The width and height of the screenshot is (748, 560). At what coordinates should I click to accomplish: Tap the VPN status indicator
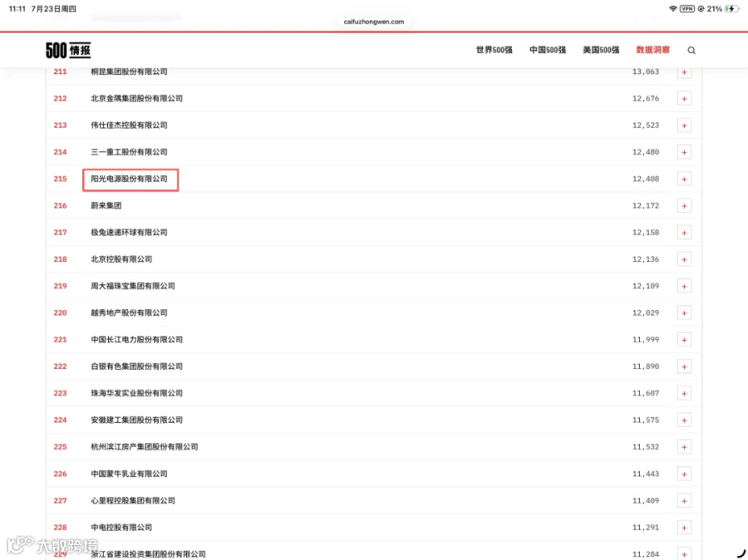pos(687,8)
